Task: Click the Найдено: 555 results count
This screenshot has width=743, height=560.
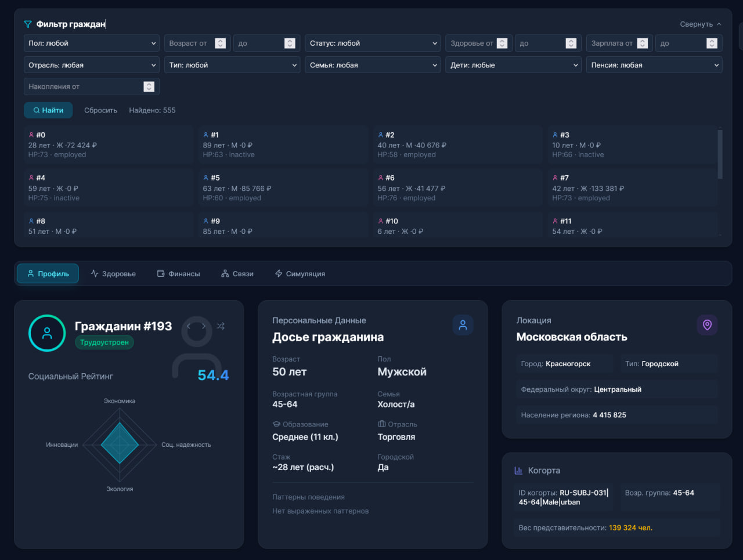Action: click(x=152, y=110)
